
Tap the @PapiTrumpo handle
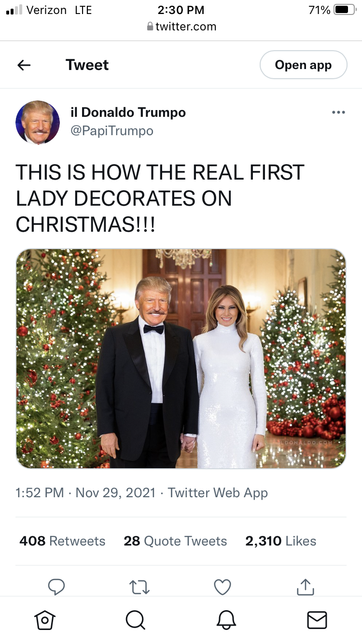[x=112, y=131]
